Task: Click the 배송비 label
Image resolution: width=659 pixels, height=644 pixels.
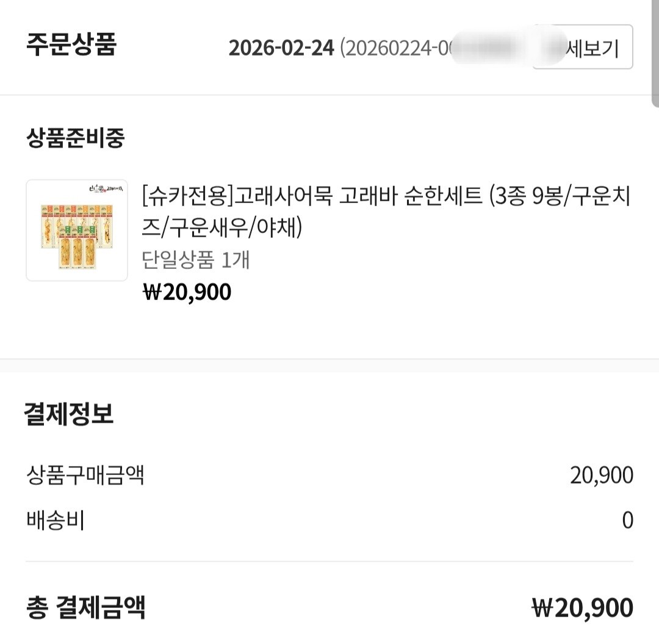Action: [x=55, y=521]
